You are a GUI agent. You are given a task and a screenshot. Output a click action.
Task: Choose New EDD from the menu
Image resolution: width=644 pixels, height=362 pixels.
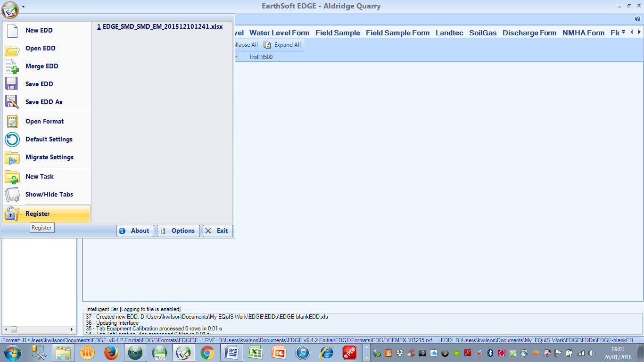47,30
